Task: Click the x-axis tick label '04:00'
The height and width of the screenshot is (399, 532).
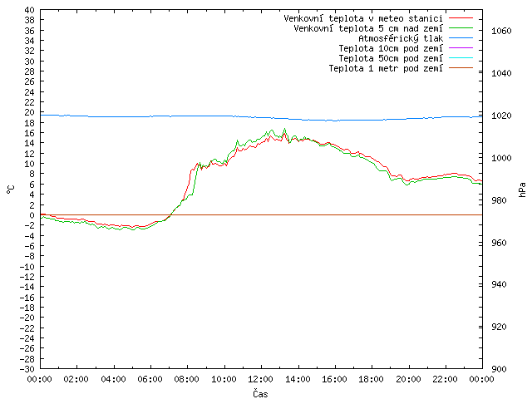Action: coord(113,379)
